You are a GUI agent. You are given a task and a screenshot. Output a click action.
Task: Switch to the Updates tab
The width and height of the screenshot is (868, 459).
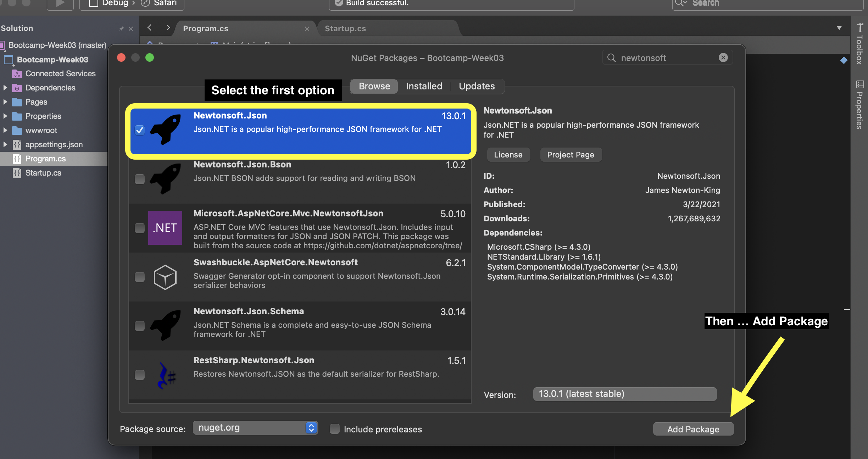coord(477,86)
